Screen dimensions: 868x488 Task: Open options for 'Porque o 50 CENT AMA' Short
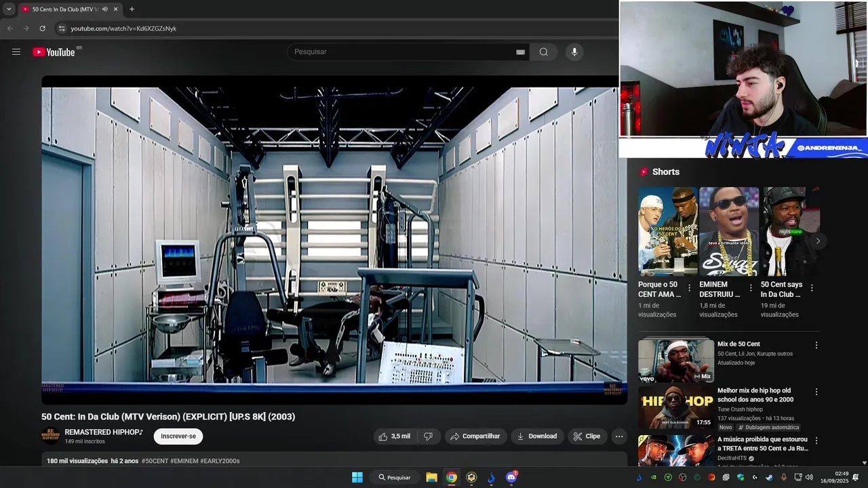pyautogui.click(x=690, y=288)
